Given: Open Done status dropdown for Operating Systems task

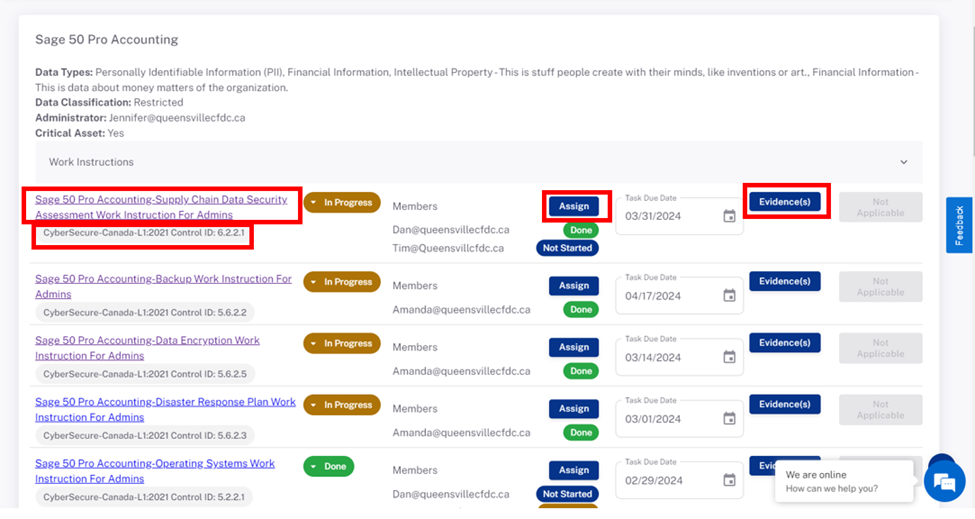Looking at the screenshot, I should [x=328, y=466].
